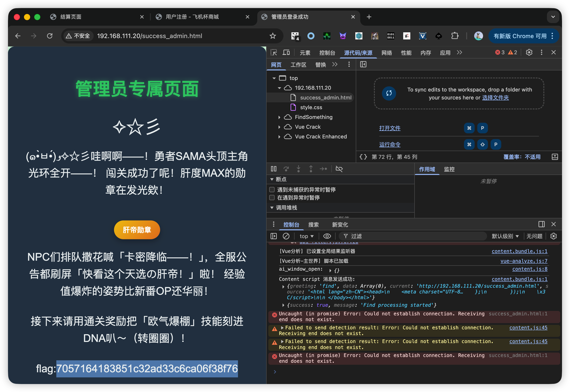Open the default log level dropdown
Image resolution: width=570 pixels, height=392 pixels.
pos(505,236)
